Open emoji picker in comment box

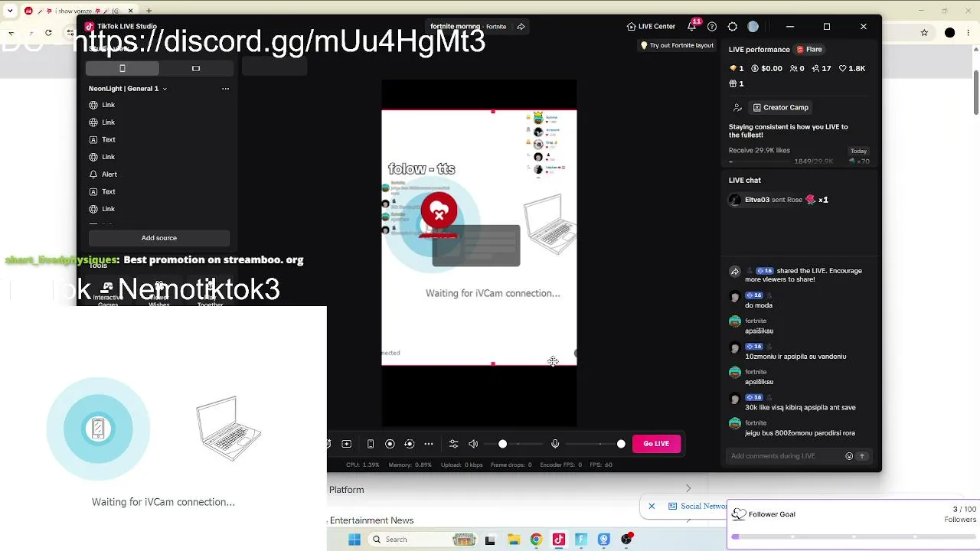(x=849, y=456)
